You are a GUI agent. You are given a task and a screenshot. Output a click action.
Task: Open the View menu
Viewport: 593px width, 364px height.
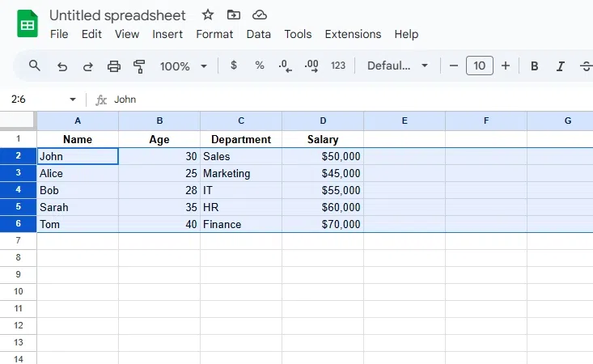pyautogui.click(x=127, y=34)
